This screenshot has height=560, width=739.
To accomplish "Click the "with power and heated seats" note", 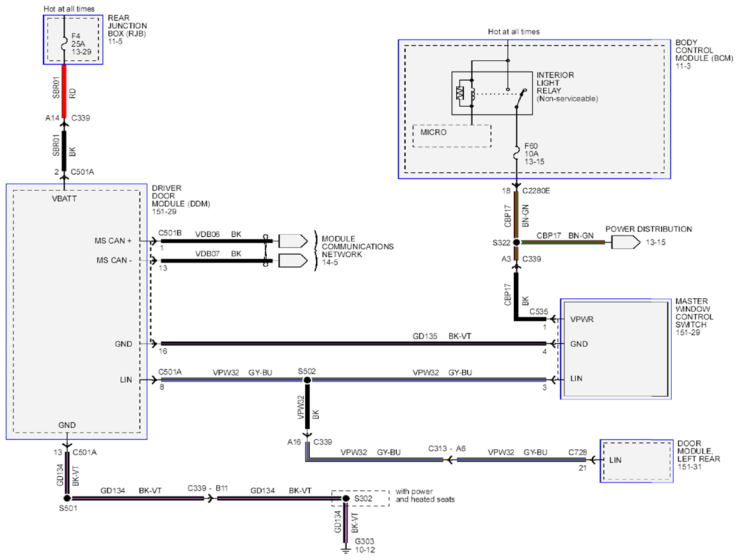I will pos(425,495).
